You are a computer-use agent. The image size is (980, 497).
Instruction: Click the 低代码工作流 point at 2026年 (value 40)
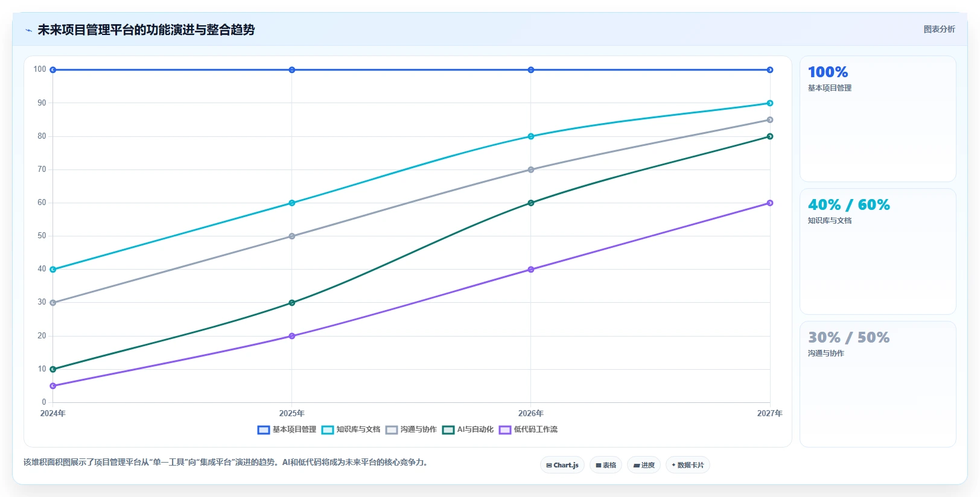[531, 270]
